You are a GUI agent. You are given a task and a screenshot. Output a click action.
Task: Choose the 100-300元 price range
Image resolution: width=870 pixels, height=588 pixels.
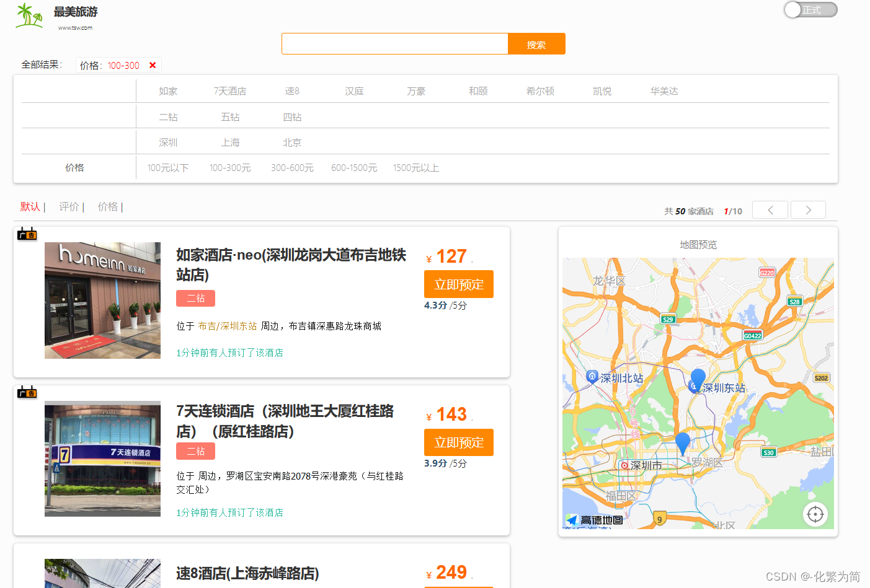pos(230,168)
